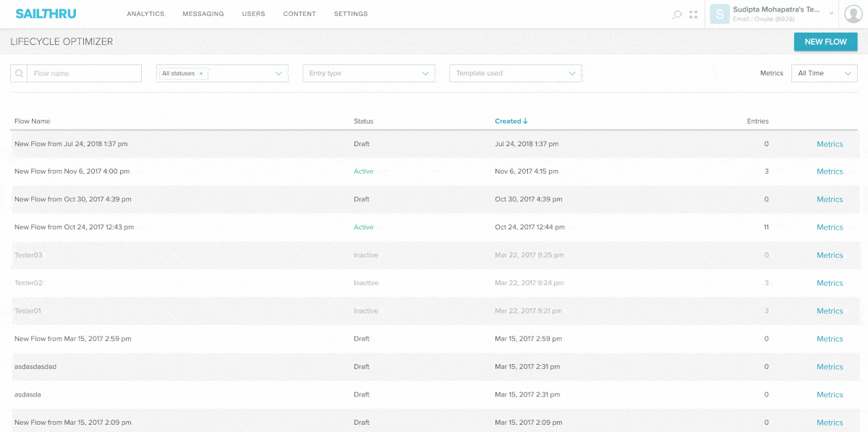
Task: Click created date 'Nov 6, 2017 4:15 pm'
Action: (x=527, y=171)
